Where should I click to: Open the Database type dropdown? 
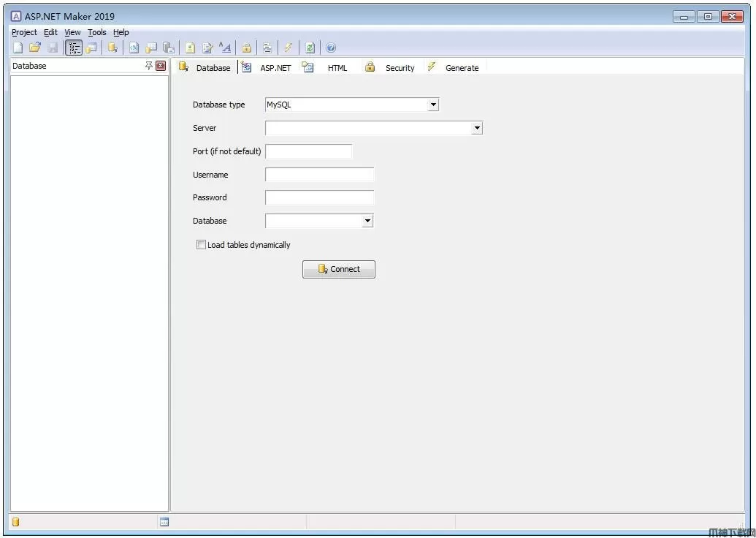click(x=433, y=105)
